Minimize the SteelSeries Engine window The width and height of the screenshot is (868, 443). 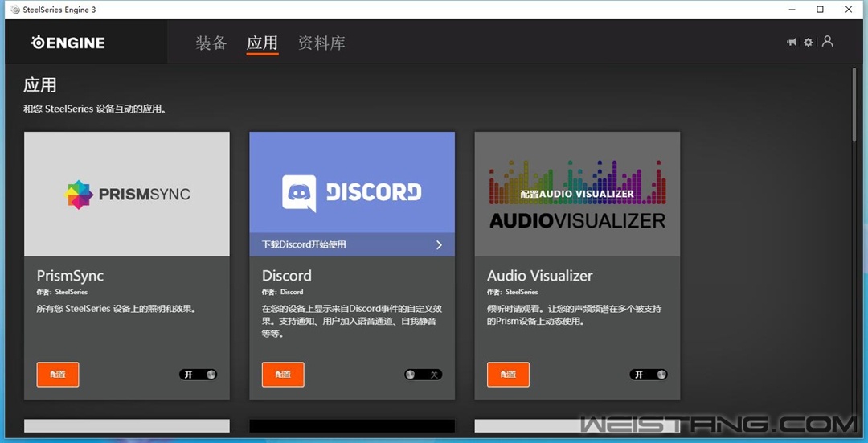792,10
